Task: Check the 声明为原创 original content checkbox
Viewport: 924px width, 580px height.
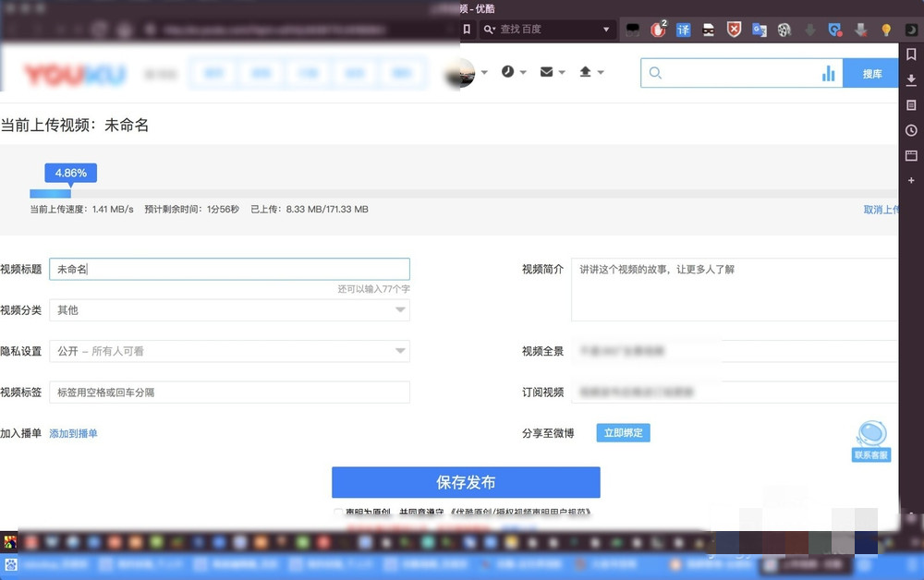Action: pyautogui.click(x=338, y=513)
